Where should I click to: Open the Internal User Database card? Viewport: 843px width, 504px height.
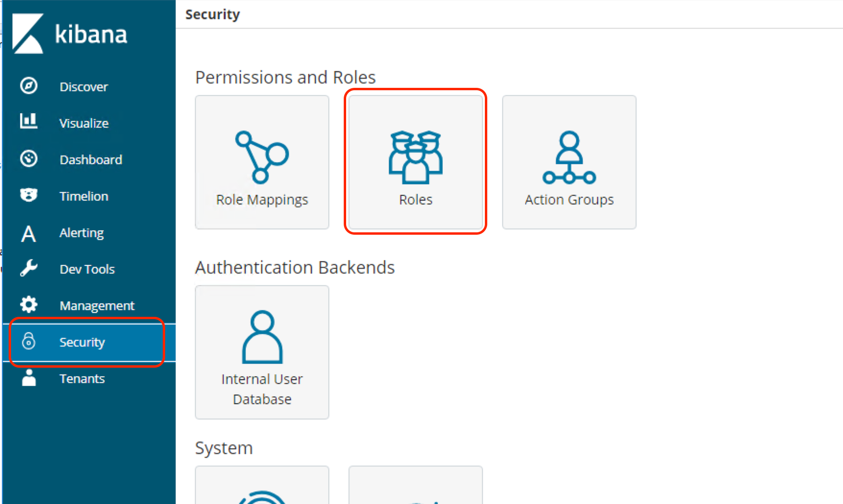262,352
